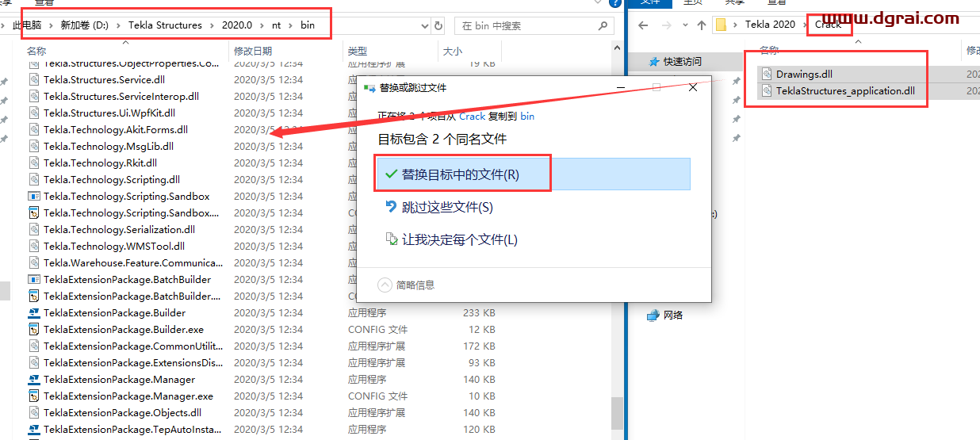Select TeklaExtensionPackage.ExtensionsDis... file name

click(133, 362)
